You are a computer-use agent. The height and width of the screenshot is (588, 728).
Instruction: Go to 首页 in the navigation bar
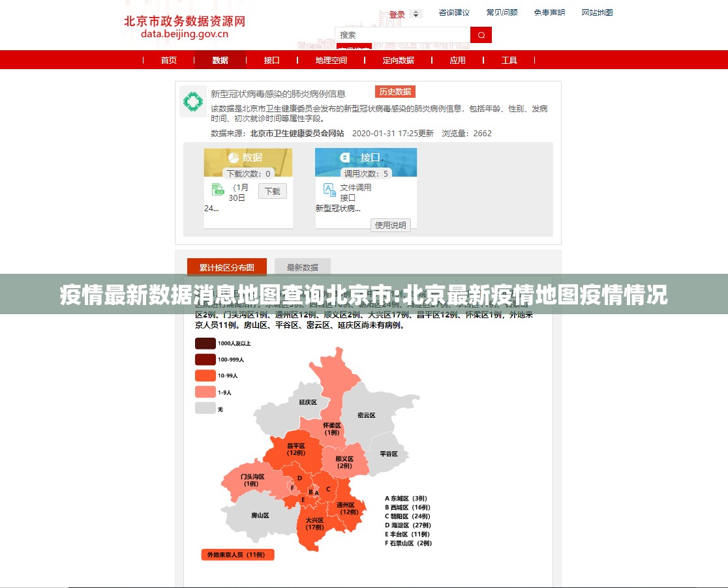[169, 60]
